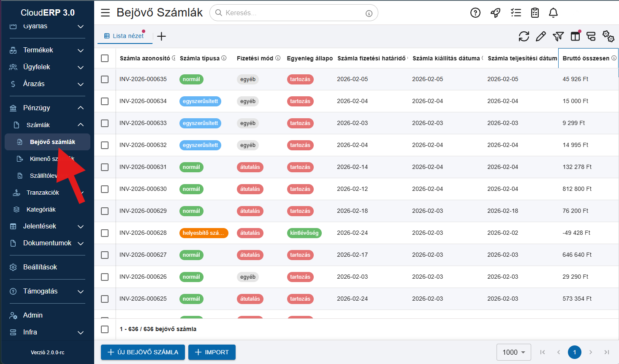The width and height of the screenshot is (619, 364).
Task: Expand the Termékek menu section
Action: coord(47,50)
